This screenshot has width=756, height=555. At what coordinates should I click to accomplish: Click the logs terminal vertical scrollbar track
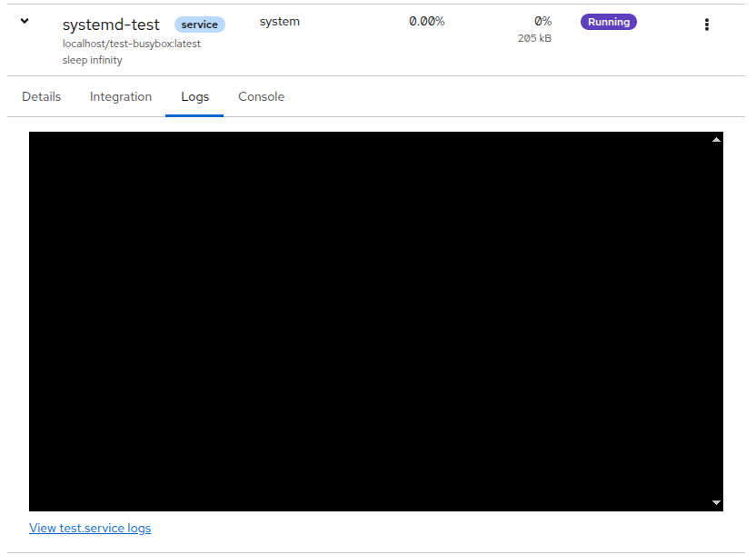point(716,318)
